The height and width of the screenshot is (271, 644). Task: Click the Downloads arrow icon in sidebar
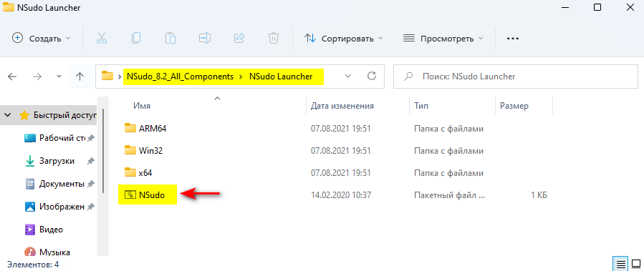(x=30, y=161)
